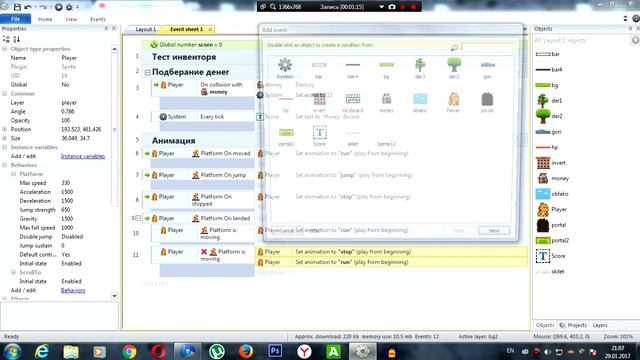Screen dimensions: 640x360
Task: Open Chrome from taskbar
Action: [129, 351]
